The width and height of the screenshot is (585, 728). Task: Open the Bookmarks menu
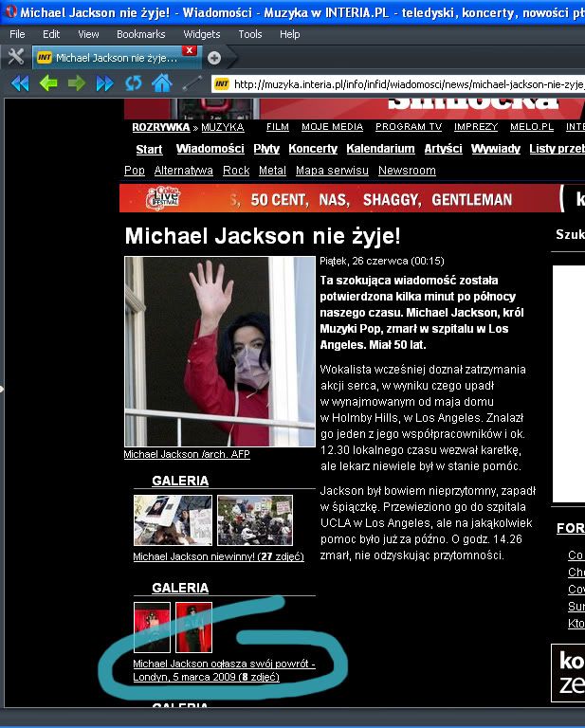tap(140, 34)
